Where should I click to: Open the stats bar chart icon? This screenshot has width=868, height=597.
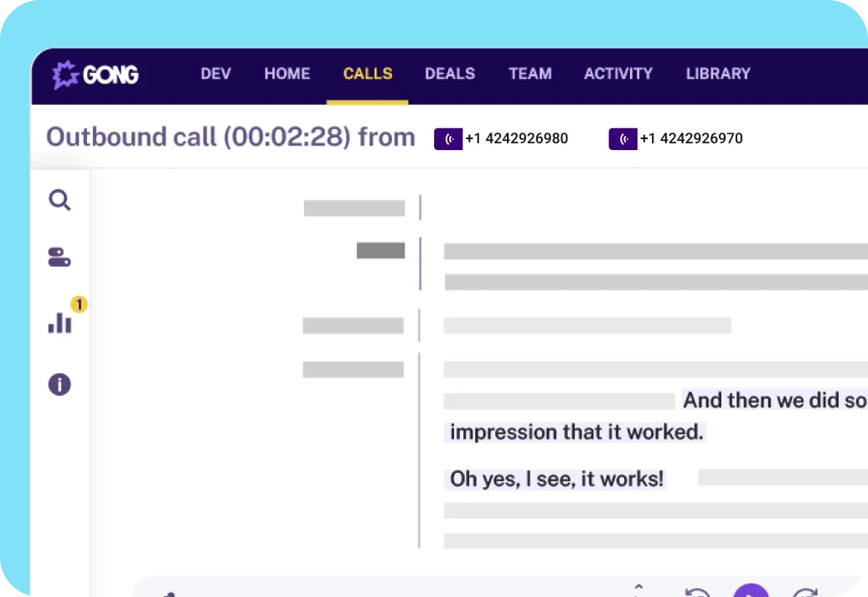click(59, 322)
